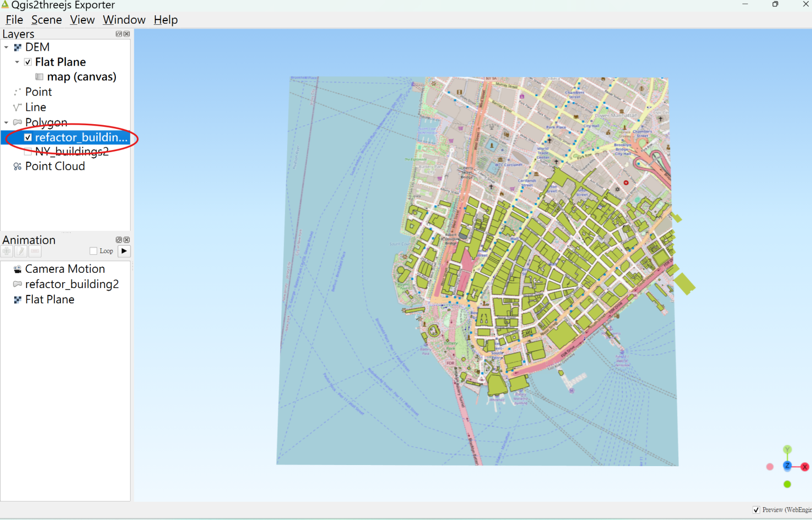Enable the NY_buildings2 layer checkbox

coord(28,152)
